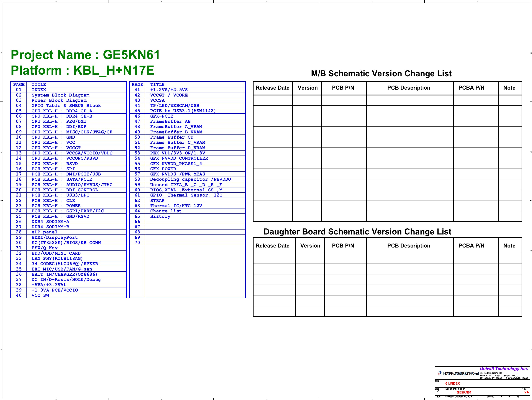
Task: Select the Power Block Diagram index entry
Action: pos(59,100)
